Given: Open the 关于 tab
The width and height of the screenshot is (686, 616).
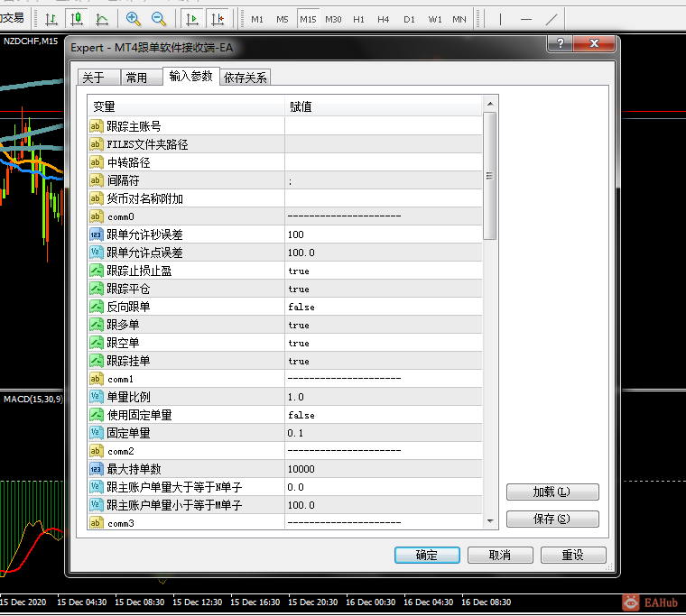Looking at the screenshot, I should [99, 78].
